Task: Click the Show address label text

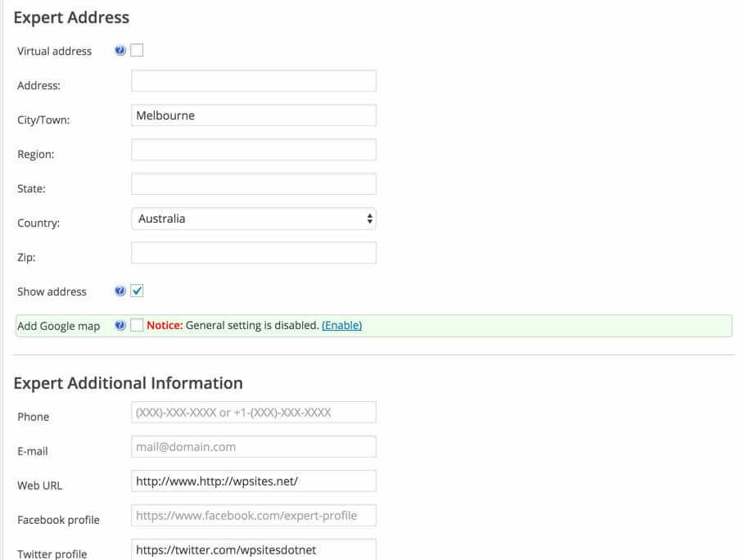Action: [52, 291]
